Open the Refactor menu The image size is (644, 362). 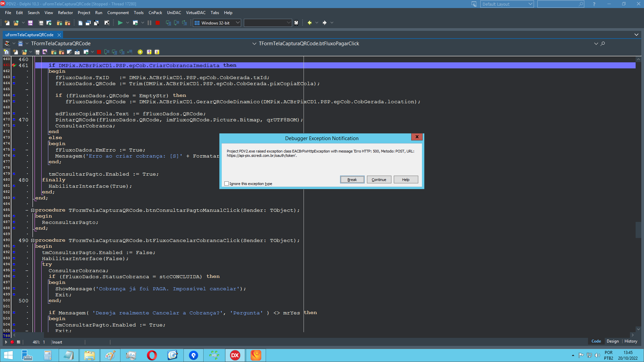tap(65, 13)
